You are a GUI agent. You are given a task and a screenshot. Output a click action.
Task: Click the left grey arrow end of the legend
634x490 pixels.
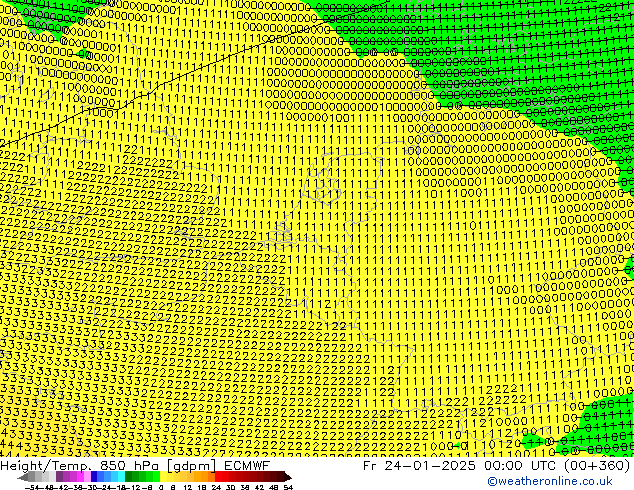point(23,477)
